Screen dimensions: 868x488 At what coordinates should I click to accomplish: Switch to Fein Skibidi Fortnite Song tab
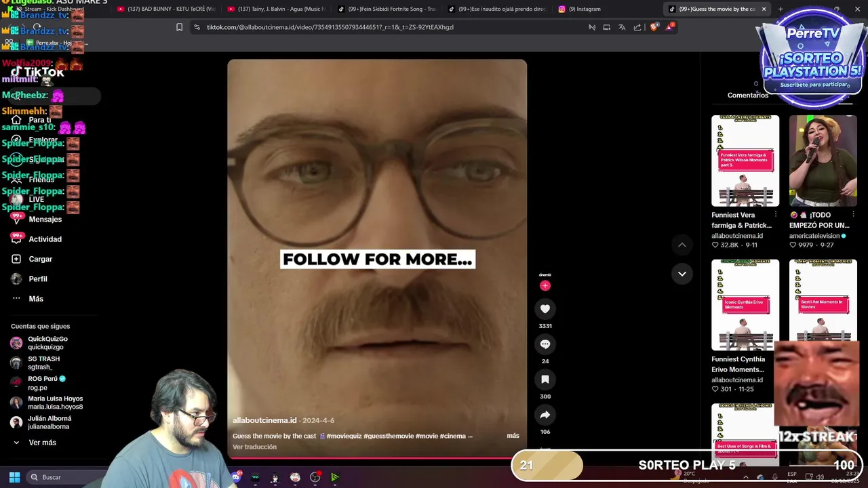(387, 9)
